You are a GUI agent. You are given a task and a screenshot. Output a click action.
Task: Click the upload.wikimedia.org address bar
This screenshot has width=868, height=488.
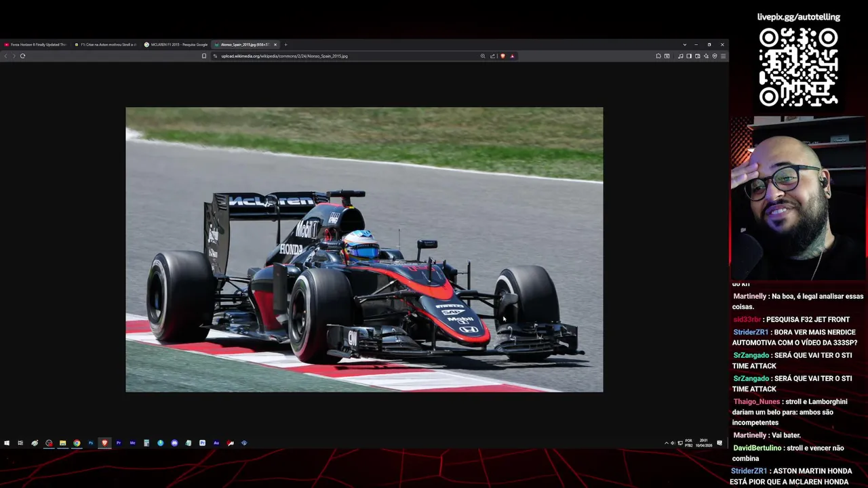coord(346,56)
